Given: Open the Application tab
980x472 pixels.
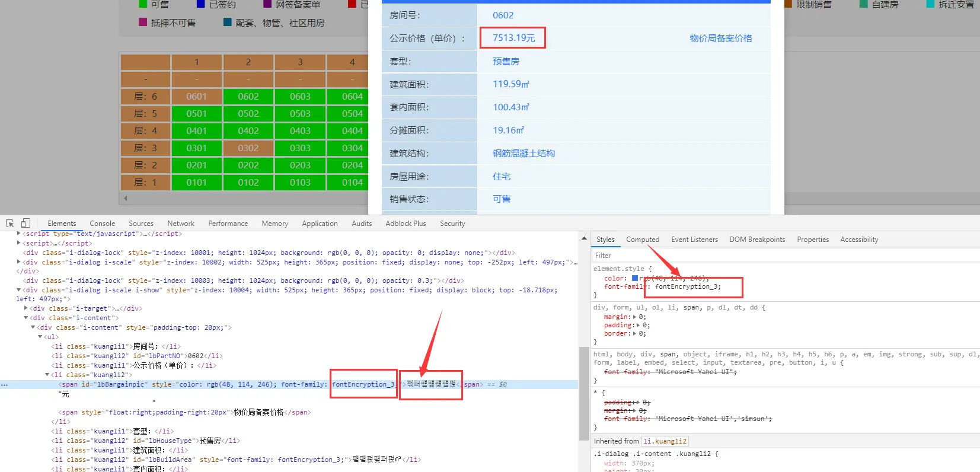Looking at the screenshot, I should (320, 224).
